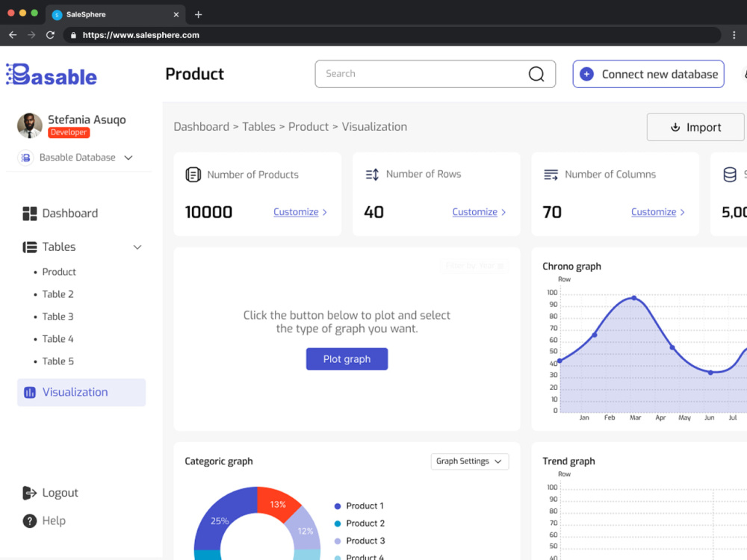The width and height of the screenshot is (747, 560).
Task: Click Product in the breadcrumb
Action: point(309,127)
